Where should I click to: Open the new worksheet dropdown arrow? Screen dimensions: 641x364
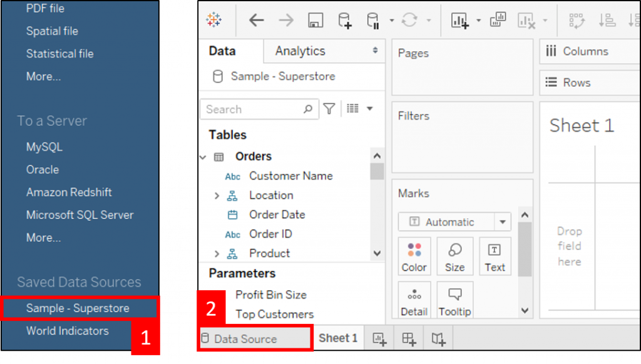coord(478,21)
